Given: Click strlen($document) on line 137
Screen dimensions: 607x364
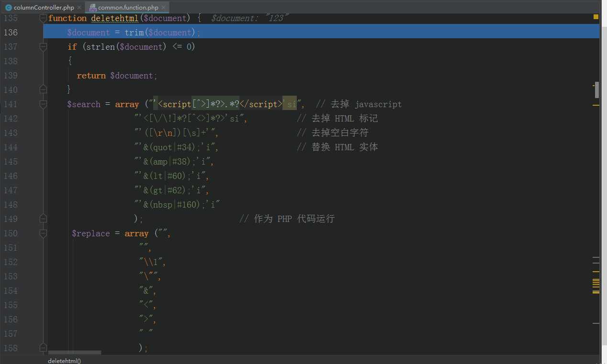Looking at the screenshot, I should click(127, 47).
